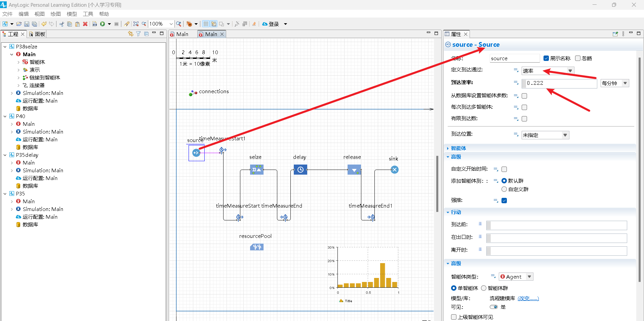Toggle the 展示名称 checkbox

tap(546, 58)
